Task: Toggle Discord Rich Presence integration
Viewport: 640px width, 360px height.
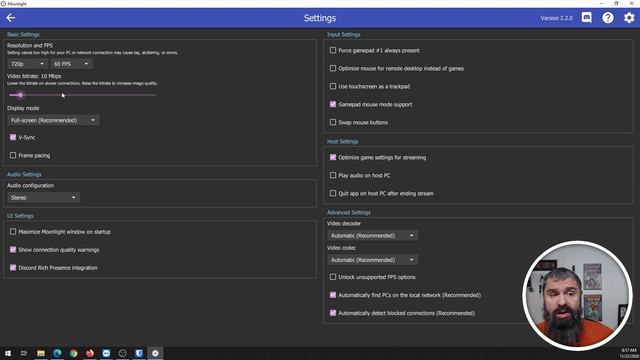Action: tap(13, 268)
